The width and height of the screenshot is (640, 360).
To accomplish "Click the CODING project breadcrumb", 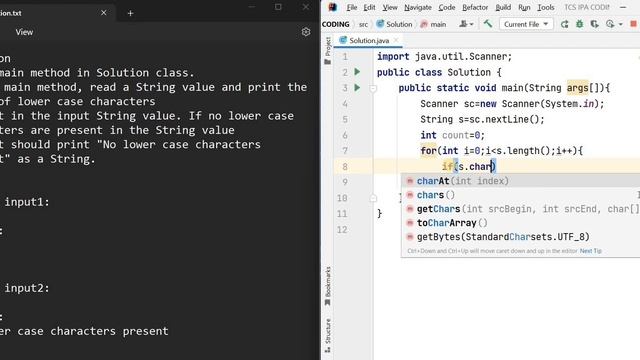I will pyautogui.click(x=336, y=24).
